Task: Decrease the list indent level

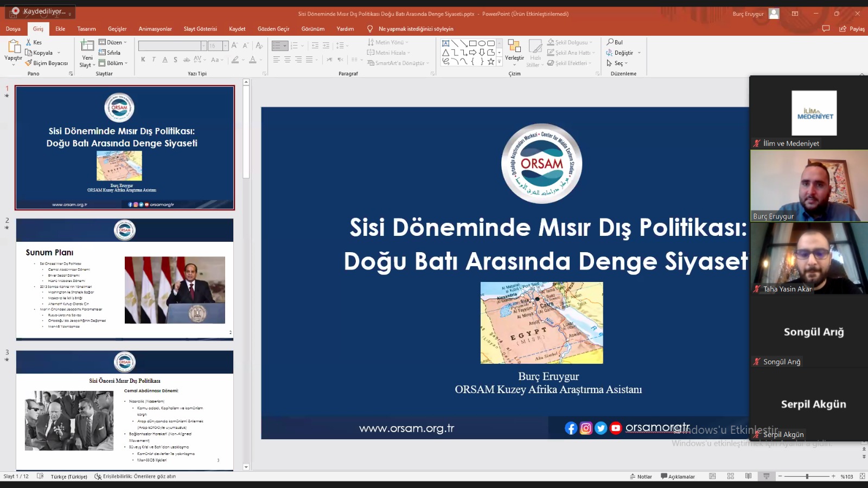Action: tap(315, 46)
